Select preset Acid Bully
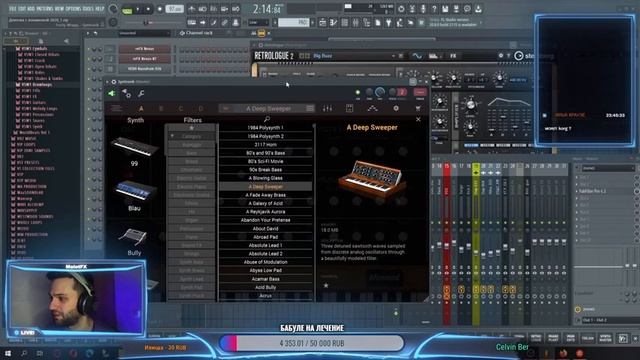Screen dimensions: 640x360 (266, 287)
